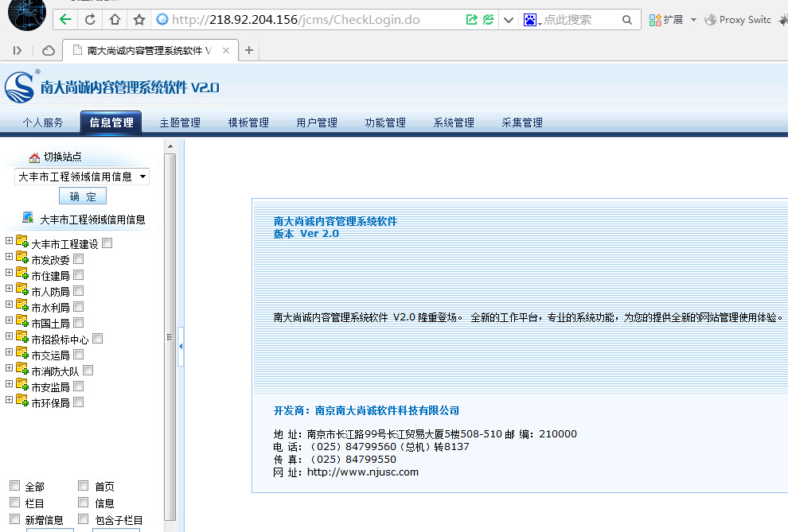The image size is (788, 532).
Task: Tick the 首页 checkbox
Action: coord(84,486)
